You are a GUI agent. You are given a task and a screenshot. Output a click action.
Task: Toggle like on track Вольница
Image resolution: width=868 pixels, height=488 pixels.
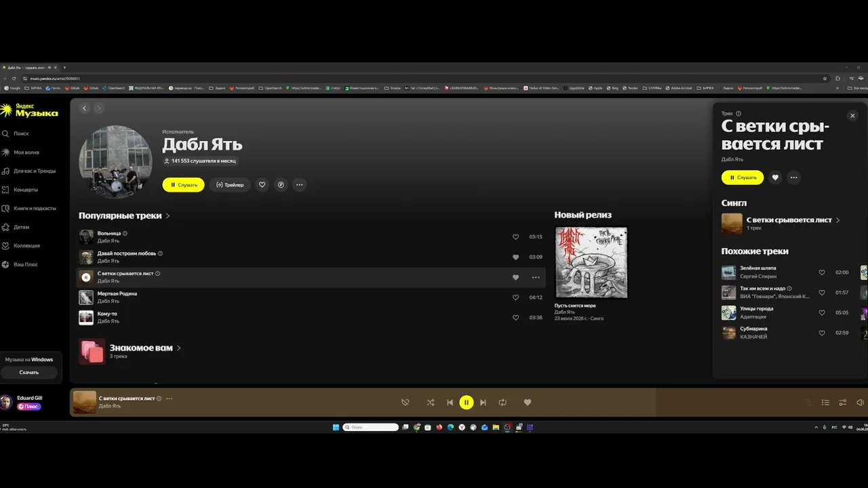(515, 237)
